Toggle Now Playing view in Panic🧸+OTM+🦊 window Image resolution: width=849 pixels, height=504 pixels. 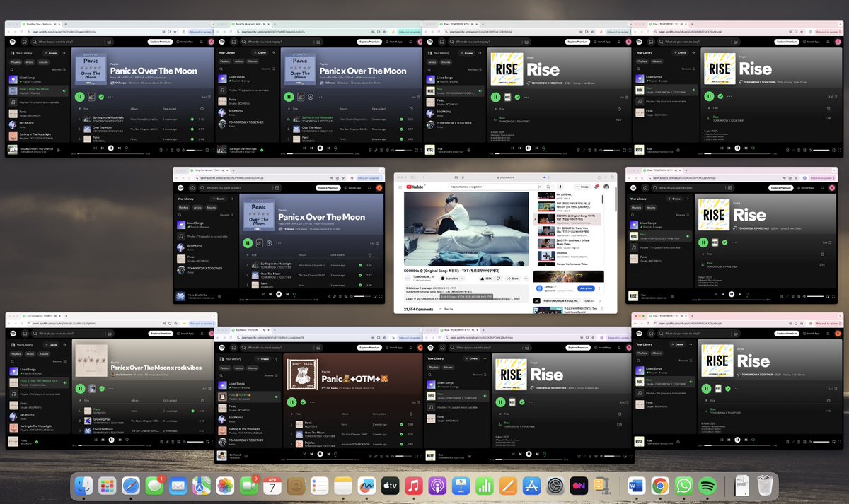(370, 456)
